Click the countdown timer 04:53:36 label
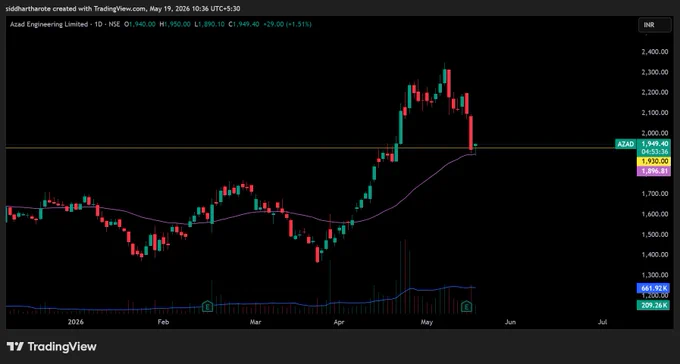 654,152
